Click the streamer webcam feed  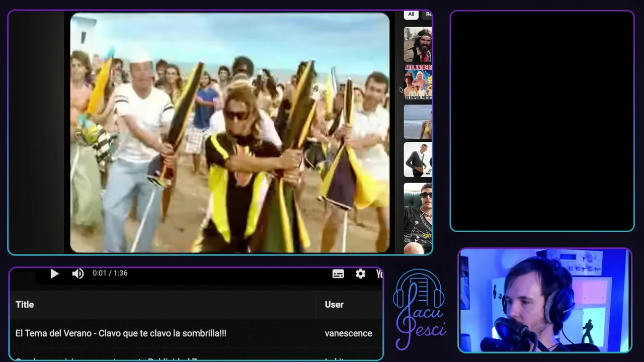[x=545, y=300]
